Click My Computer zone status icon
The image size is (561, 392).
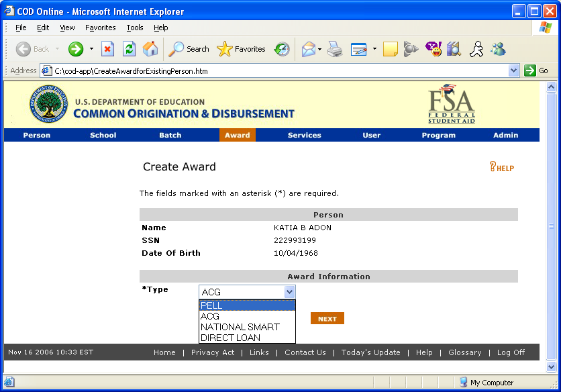(x=463, y=383)
